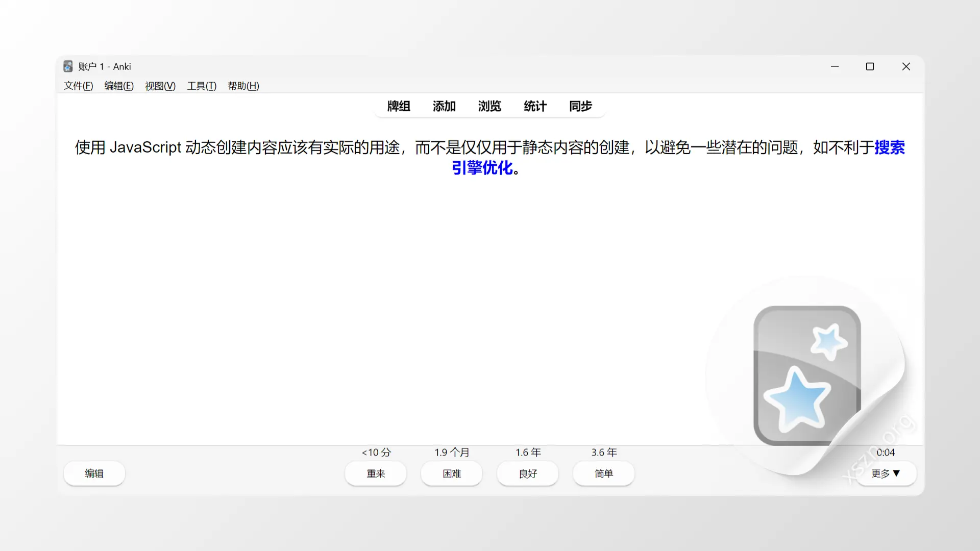This screenshot has height=551, width=980.
Task: Open the 文件(F) menu
Action: tap(78, 86)
